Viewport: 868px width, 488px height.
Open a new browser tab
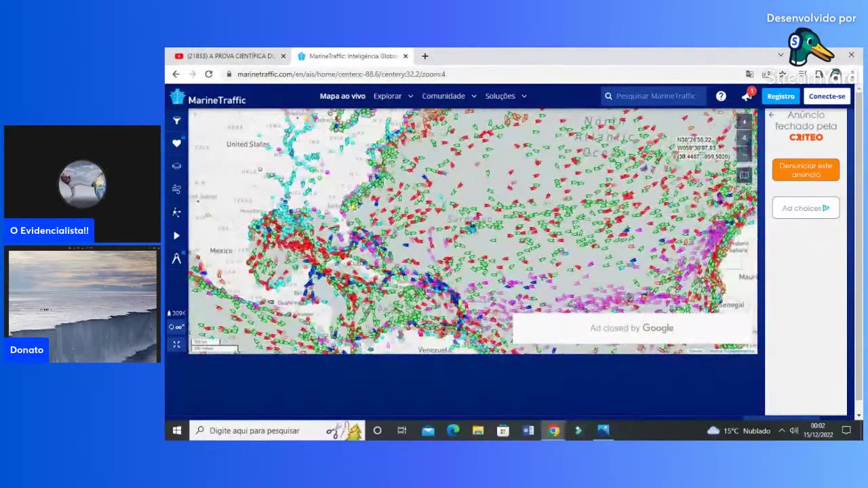click(x=425, y=56)
